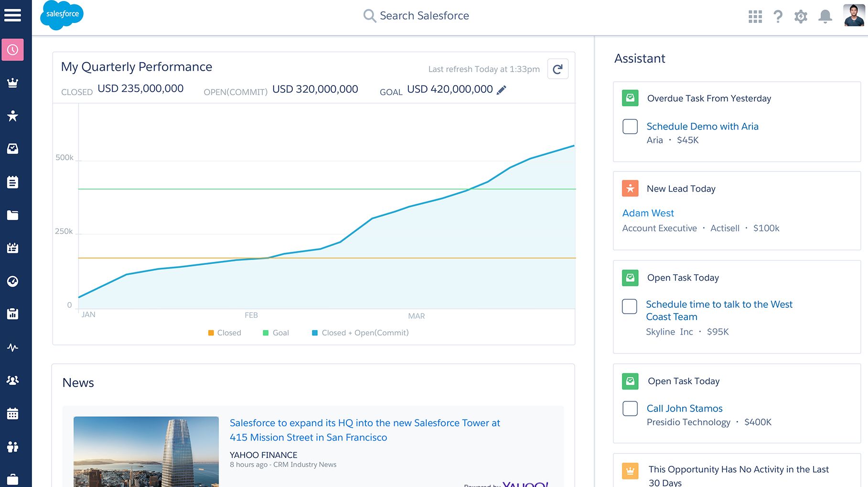This screenshot has width=868, height=487.
Task: Click the YAHOO FINANCE source label
Action: (263, 455)
